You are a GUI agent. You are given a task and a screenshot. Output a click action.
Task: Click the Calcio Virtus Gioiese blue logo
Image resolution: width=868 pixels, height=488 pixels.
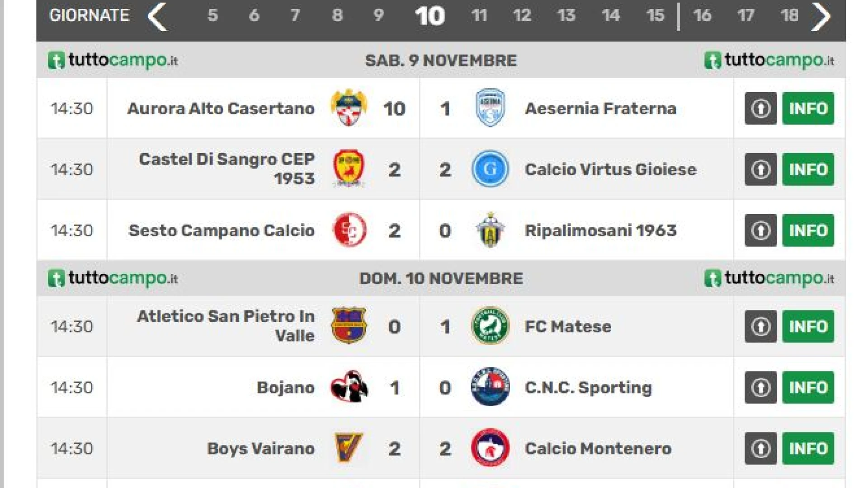coord(490,169)
